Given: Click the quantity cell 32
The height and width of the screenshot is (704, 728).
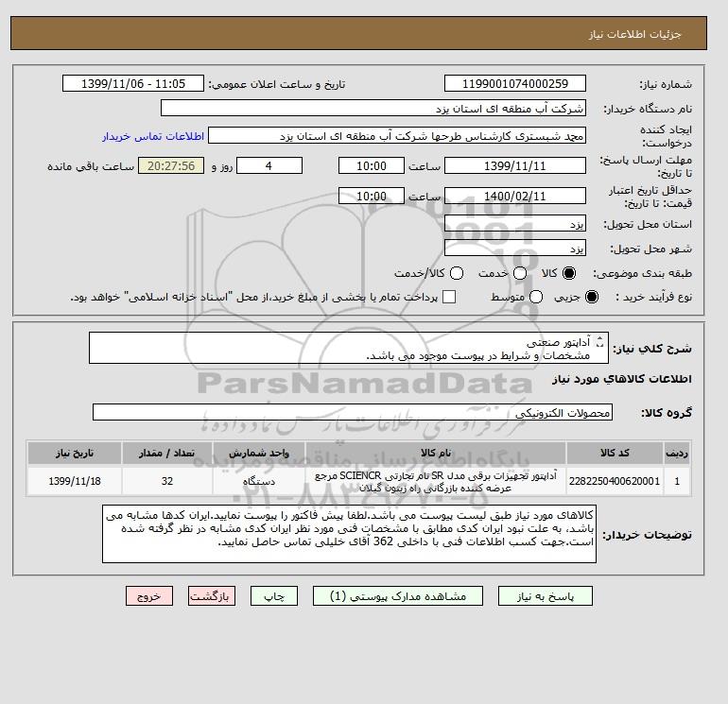Looking at the screenshot, I should (x=167, y=481).
